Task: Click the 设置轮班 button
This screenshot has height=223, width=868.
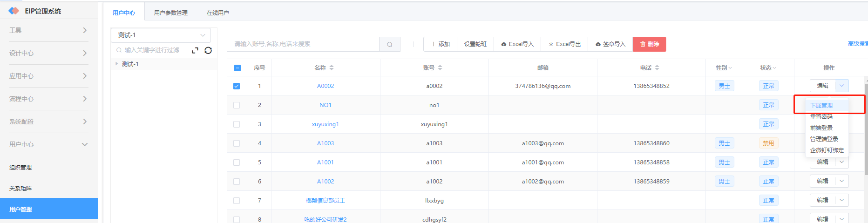Action: [475, 44]
